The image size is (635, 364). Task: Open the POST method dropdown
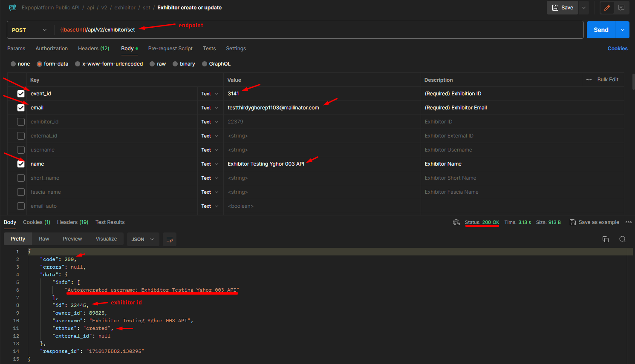pyautogui.click(x=30, y=30)
